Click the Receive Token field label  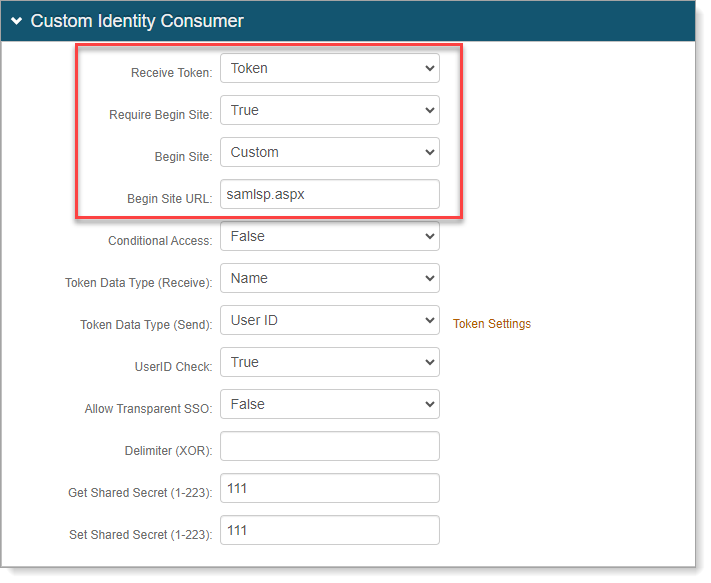coord(171,73)
